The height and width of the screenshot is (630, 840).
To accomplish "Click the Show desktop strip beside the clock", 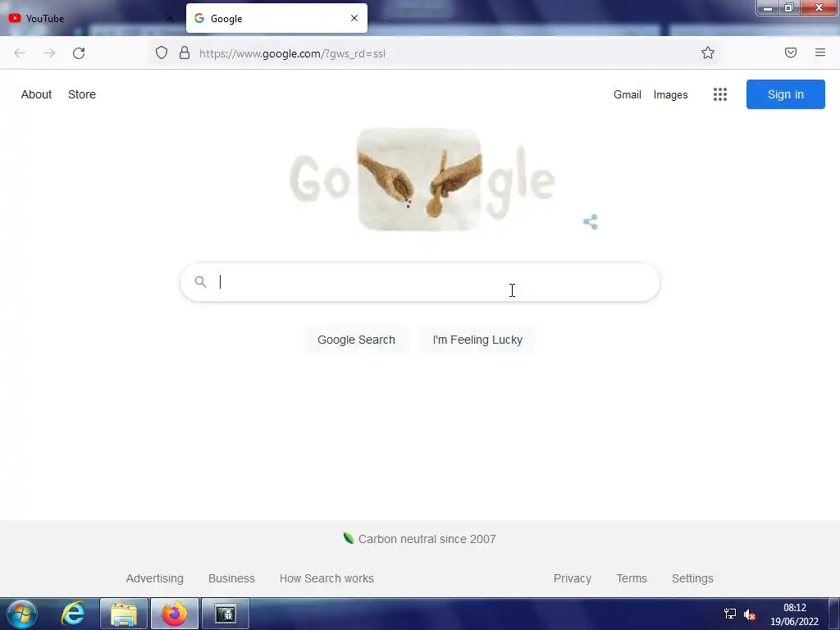I will (x=834, y=614).
